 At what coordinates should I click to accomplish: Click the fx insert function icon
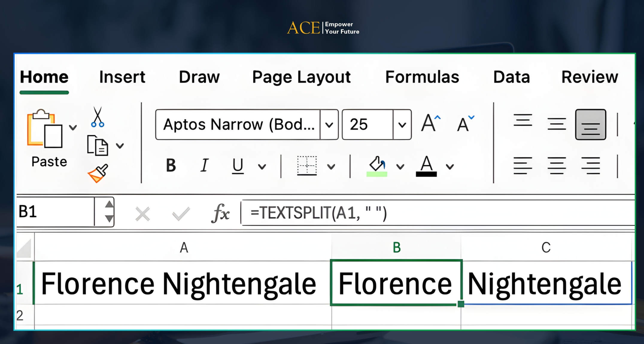tap(221, 213)
